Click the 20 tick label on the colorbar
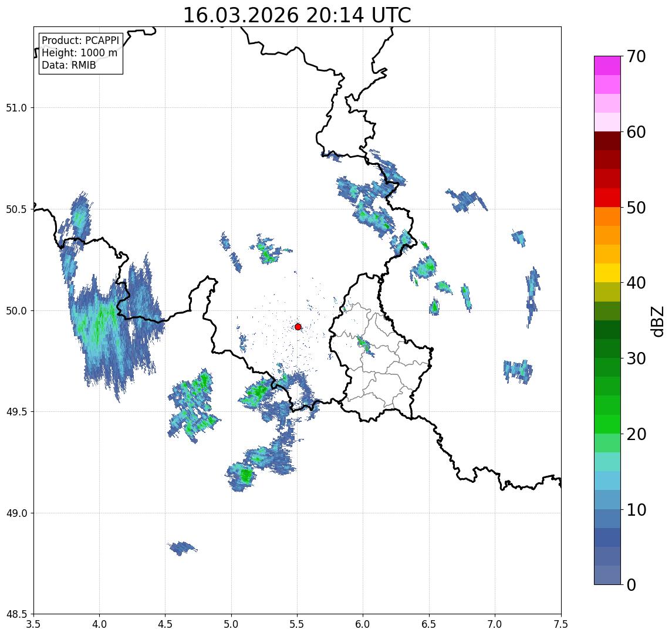Image resolution: width=672 pixels, height=636 pixels. click(x=636, y=434)
